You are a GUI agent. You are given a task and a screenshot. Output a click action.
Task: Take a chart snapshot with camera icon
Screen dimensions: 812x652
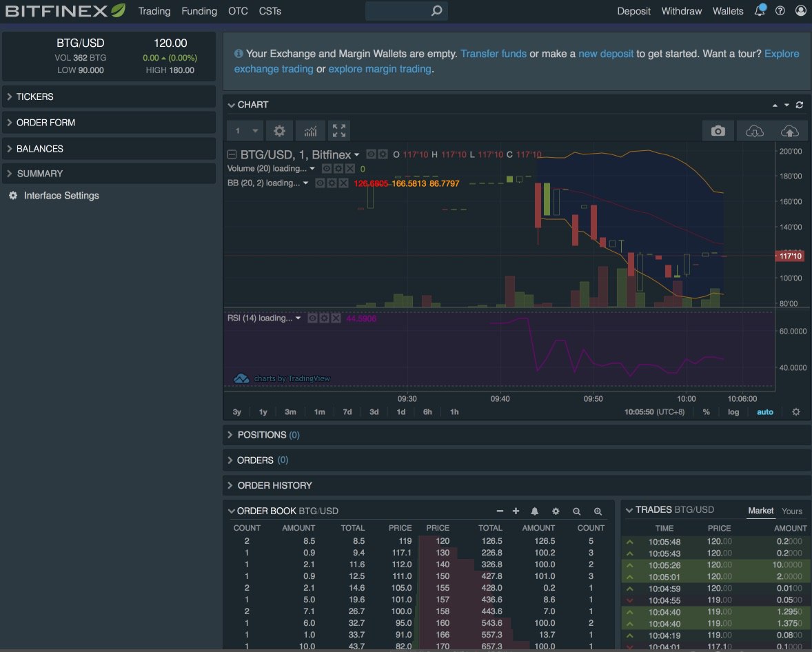[718, 131]
